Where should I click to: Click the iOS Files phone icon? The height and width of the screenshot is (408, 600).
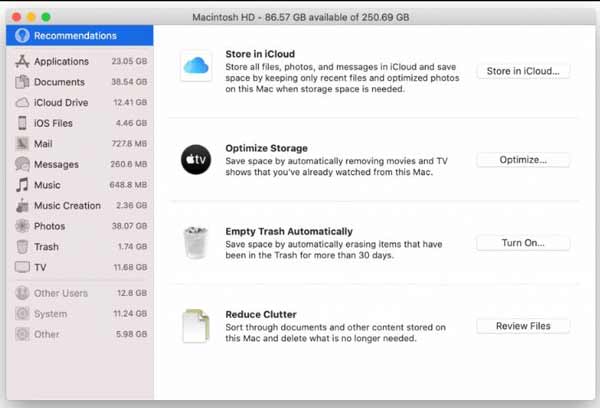pos(22,123)
